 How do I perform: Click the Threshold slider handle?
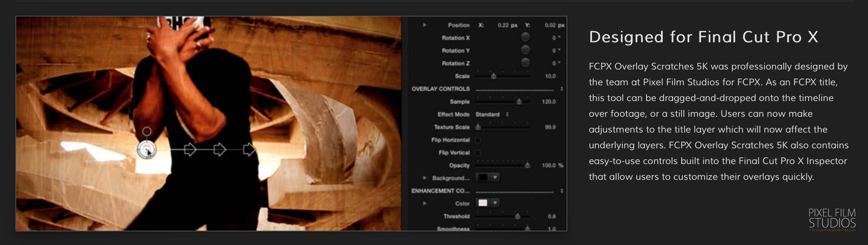tap(518, 216)
